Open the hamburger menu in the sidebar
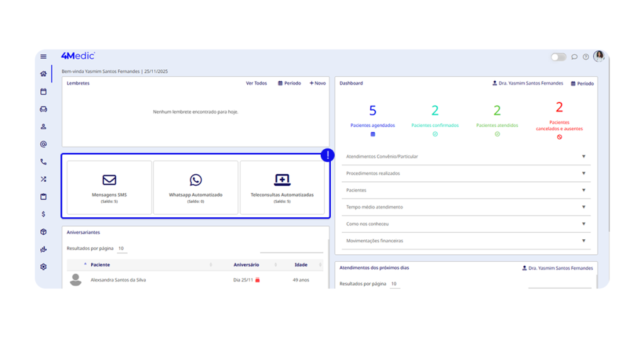Viewport: 644px width, 338px height. 43,57
